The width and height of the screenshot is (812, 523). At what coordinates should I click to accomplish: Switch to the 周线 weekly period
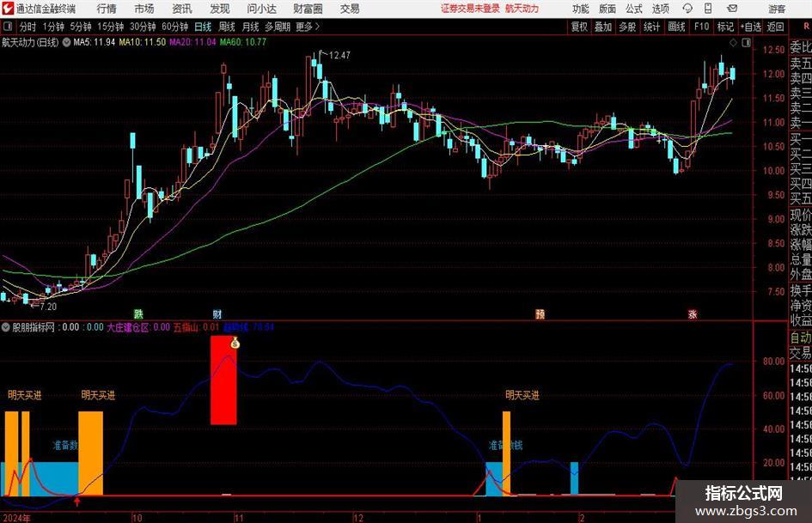coord(227,27)
